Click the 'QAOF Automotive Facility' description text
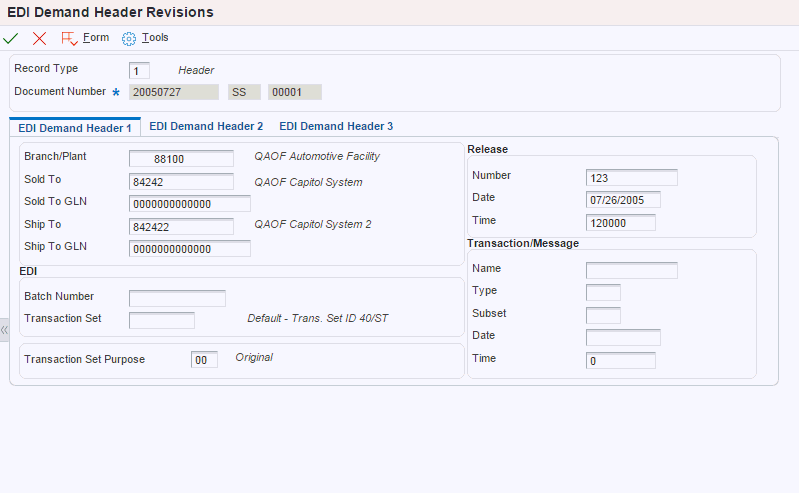The image size is (799, 493). (317, 156)
